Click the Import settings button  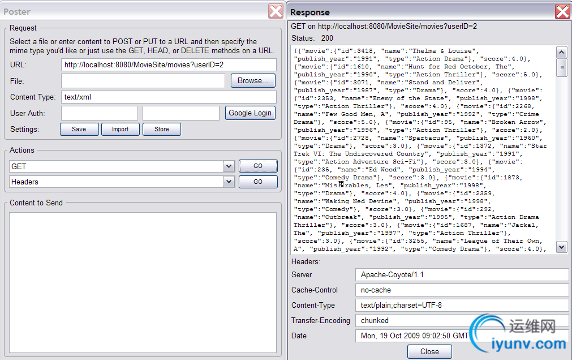click(x=120, y=129)
